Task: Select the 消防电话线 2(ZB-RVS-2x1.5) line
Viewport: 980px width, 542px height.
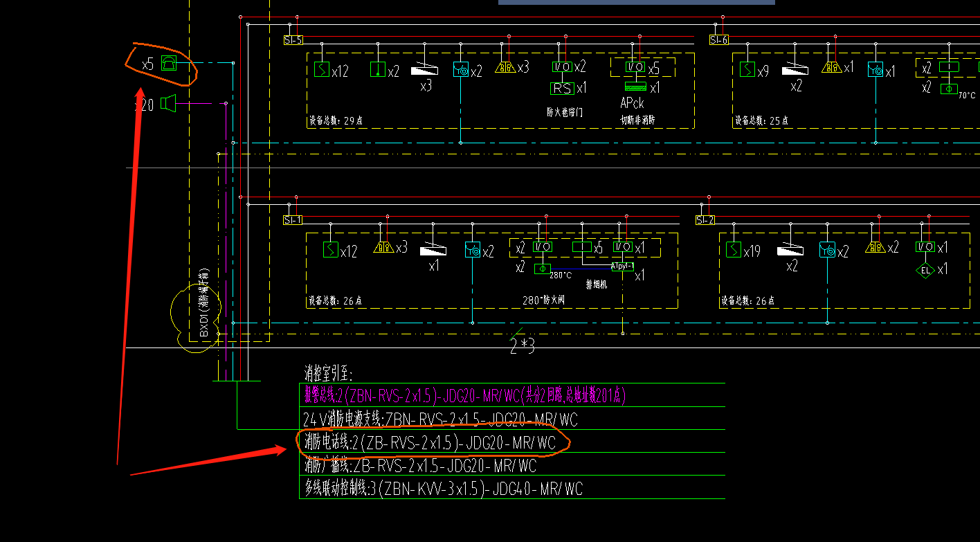Action: [x=429, y=442]
